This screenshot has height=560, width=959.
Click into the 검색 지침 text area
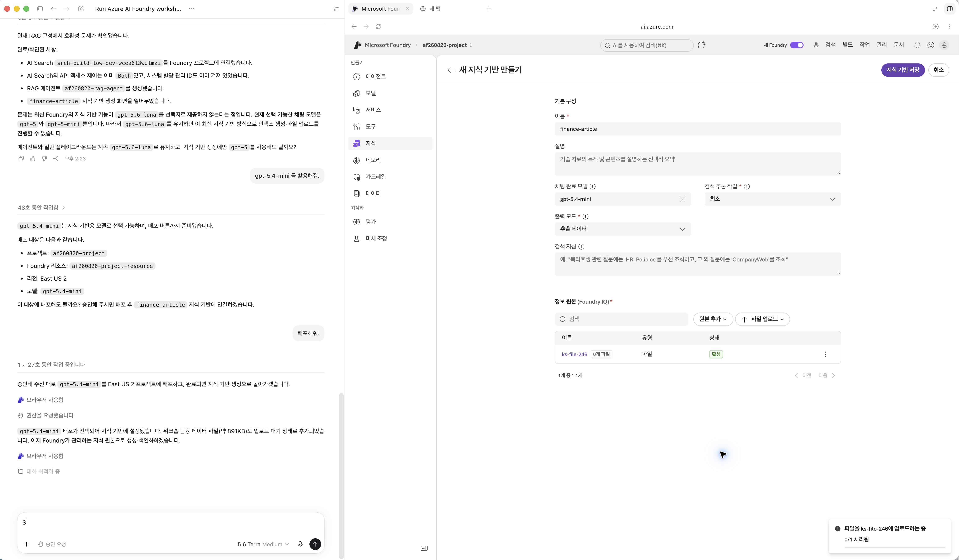pos(698,264)
